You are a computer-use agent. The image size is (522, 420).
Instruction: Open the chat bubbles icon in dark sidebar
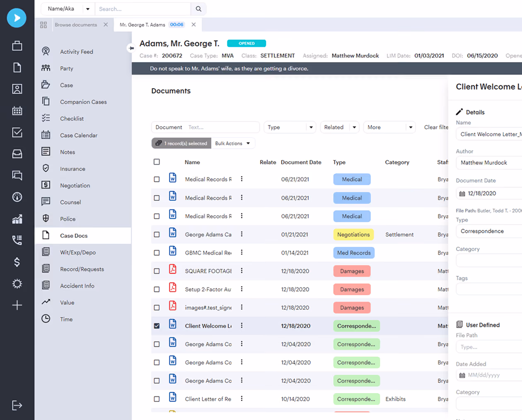17,175
